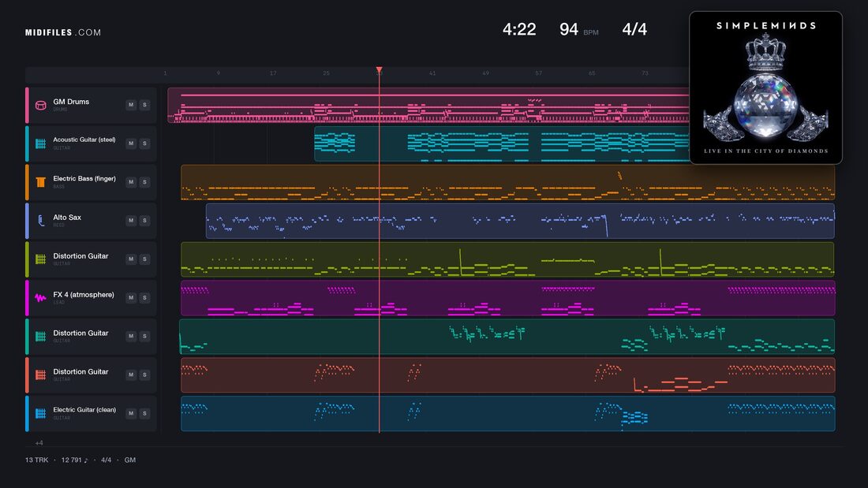Click the Acoustic Guitar (steel) track icon
This screenshot has width=868, height=488.
[x=40, y=143]
